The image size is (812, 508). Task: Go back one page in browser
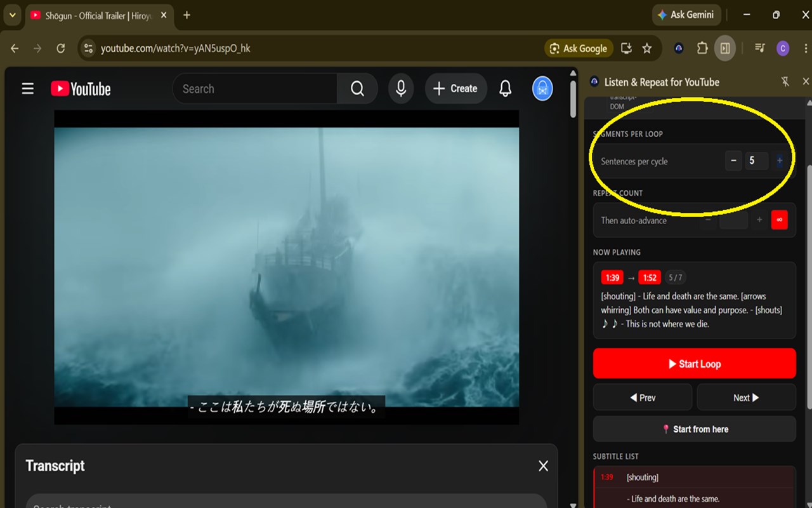15,48
